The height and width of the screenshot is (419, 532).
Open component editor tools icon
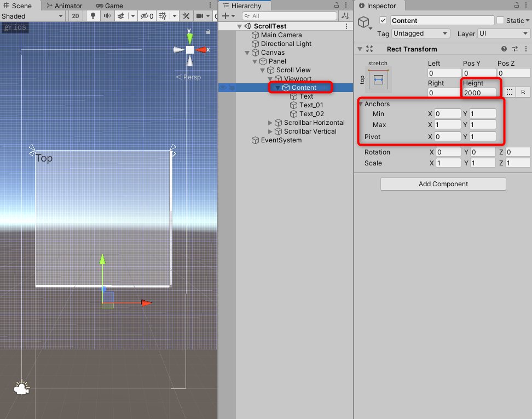[186, 16]
